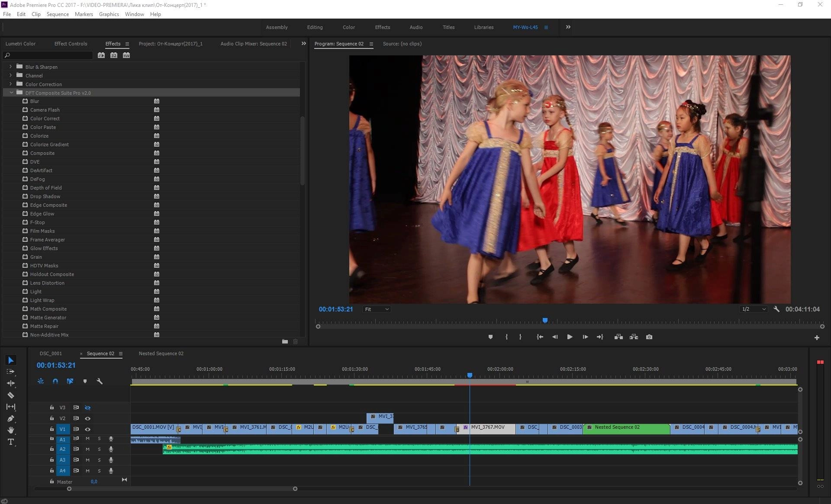Collapse DFT Composite Suite Pro v2.0 folder
Screen dimensions: 831x504
coord(11,93)
